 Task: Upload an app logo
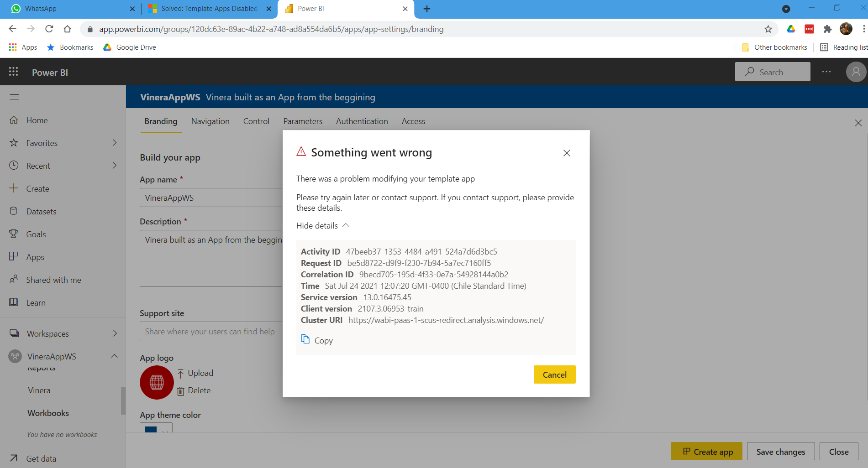pyautogui.click(x=195, y=373)
